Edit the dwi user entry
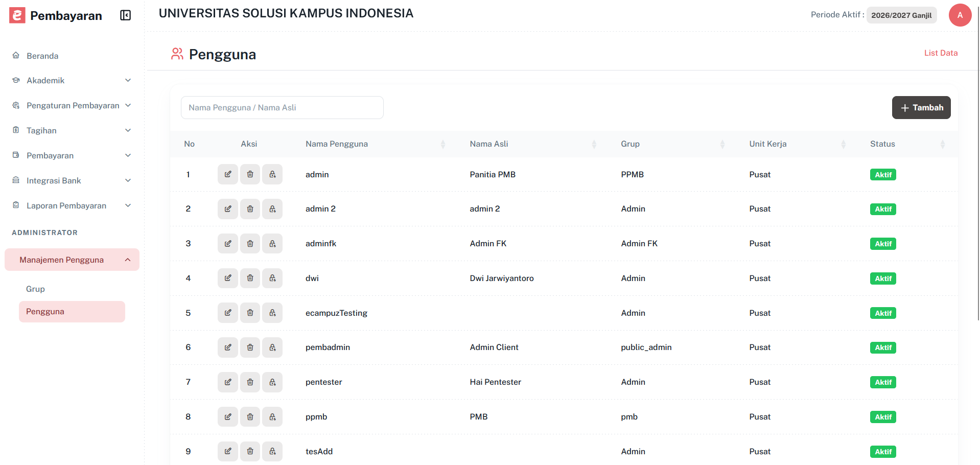980x465 pixels. tap(228, 278)
